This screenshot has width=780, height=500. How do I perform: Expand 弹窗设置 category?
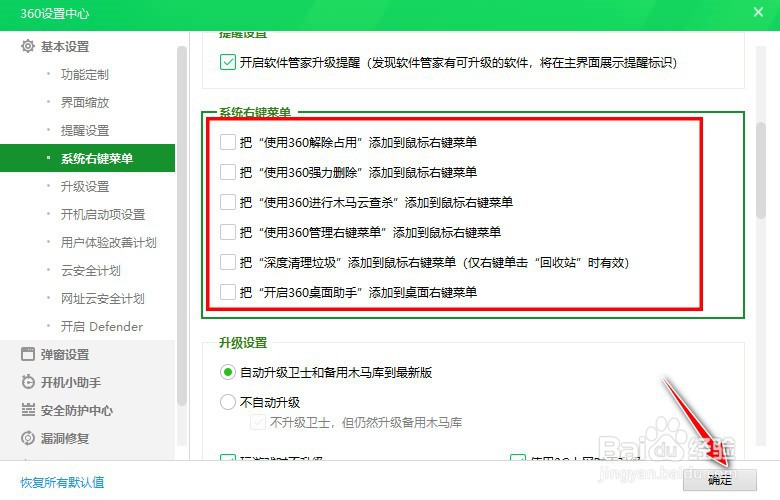pyautogui.click(x=65, y=354)
